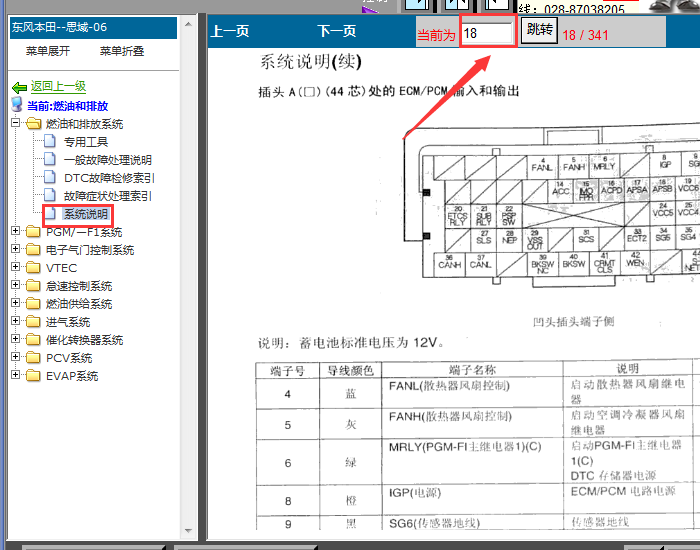This screenshot has width=700, height=550.
Task: Click the FANH(散热器风扇控制) table cell
Action: point(472,424)
